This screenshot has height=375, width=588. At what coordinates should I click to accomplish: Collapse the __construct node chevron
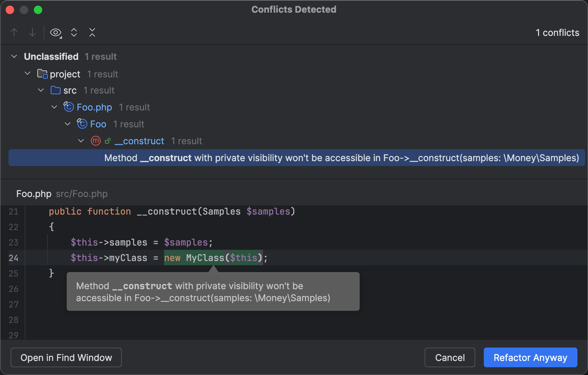pyautogui.click(x=81, y=141)
